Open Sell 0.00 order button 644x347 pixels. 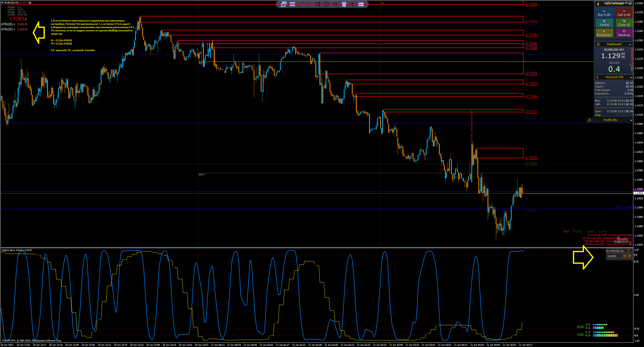click(x=624, y=13)
